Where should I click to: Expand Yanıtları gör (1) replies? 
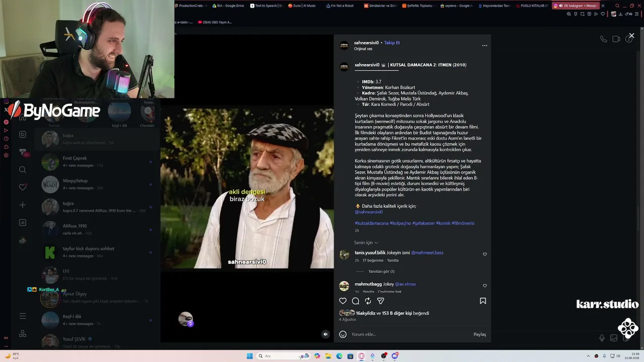(x=381, y=271)
